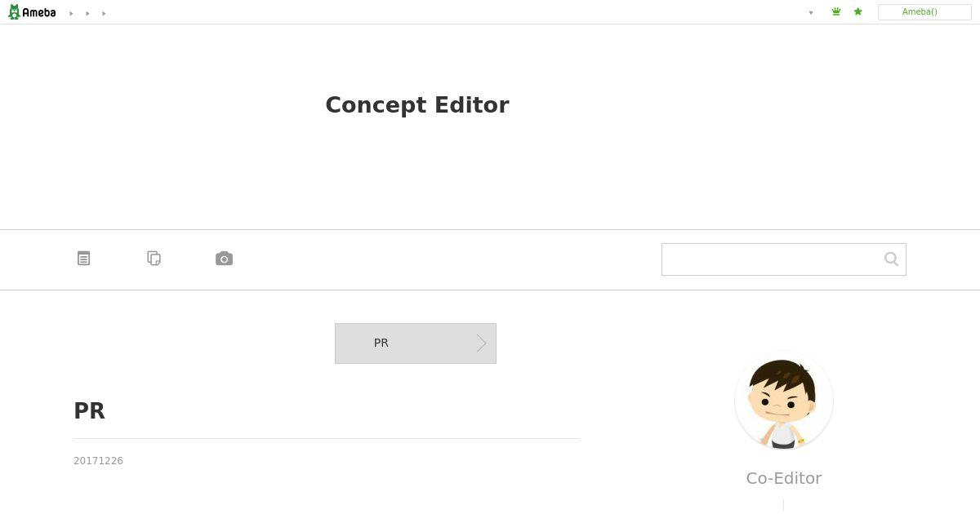
Task: Click the third small arrow in header
Action: (104, 13)
